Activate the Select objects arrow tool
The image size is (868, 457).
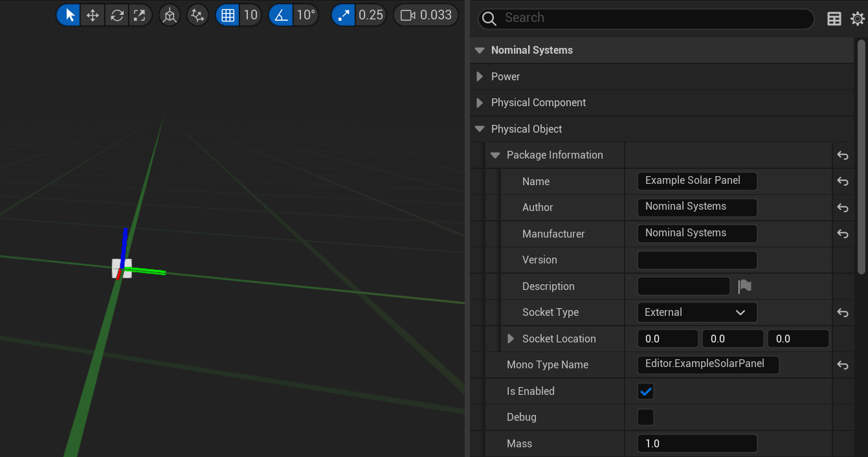click(x=69, y=15)
